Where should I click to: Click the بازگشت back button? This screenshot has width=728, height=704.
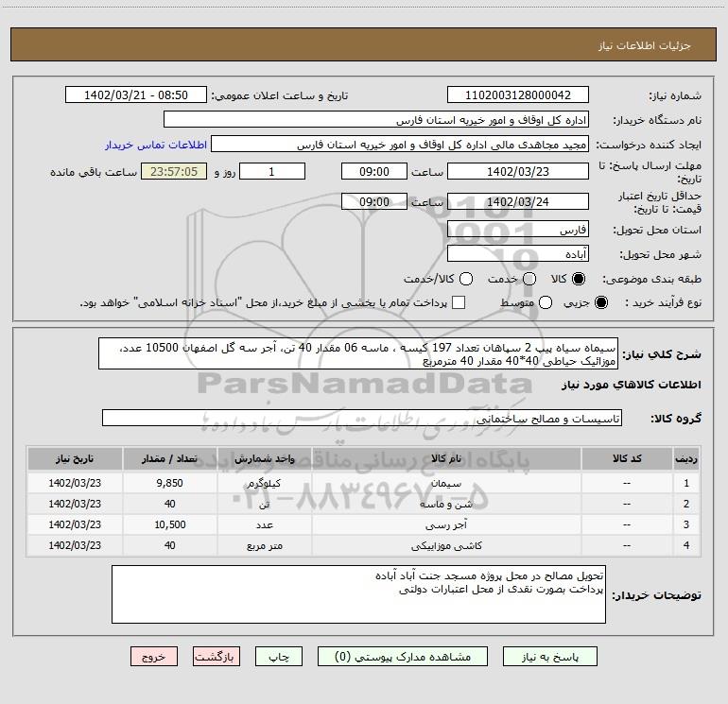[217, 657]
